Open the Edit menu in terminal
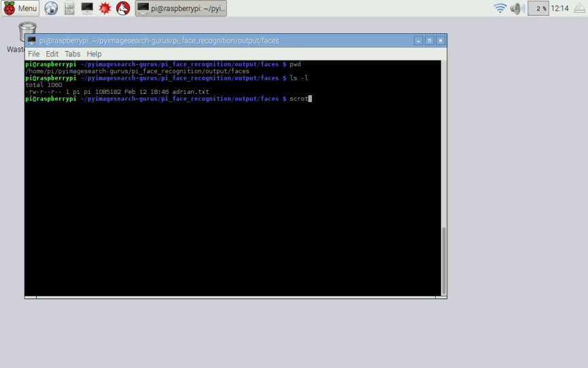588x368 pixels. pyautogui.click(x=52, y=54)
